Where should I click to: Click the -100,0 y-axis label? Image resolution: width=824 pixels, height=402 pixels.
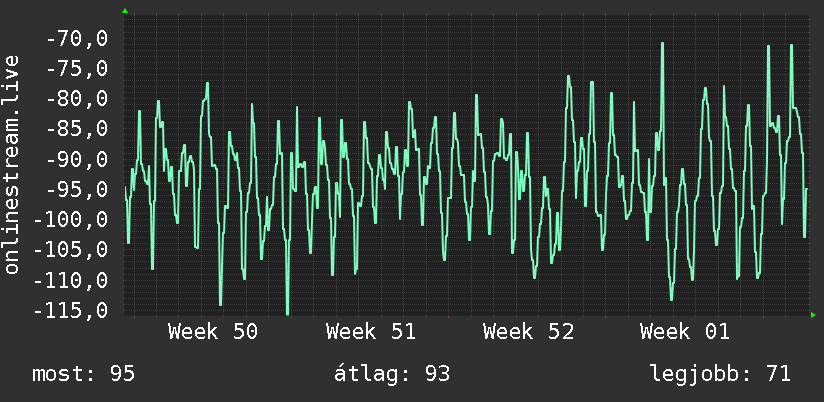pos(70,220)
